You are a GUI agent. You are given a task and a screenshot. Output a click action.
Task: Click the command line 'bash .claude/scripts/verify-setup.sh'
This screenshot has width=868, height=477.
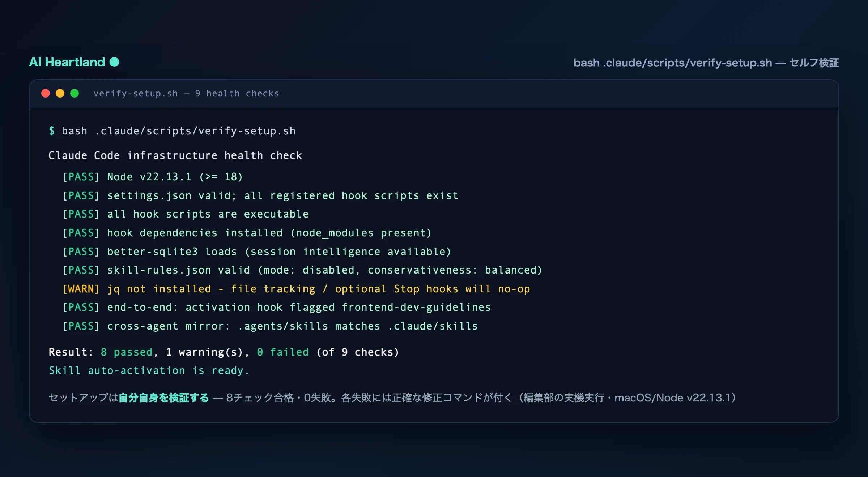pos(179,131)
